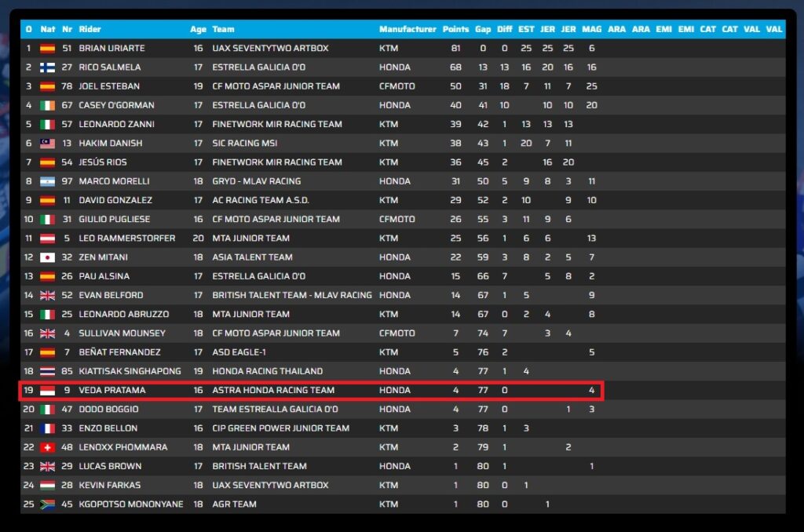This screenshot has height=532, width=804.
Task: Click the Italian flag beside Leonardo Abruzzo
Action: click(x=47, y=314)
